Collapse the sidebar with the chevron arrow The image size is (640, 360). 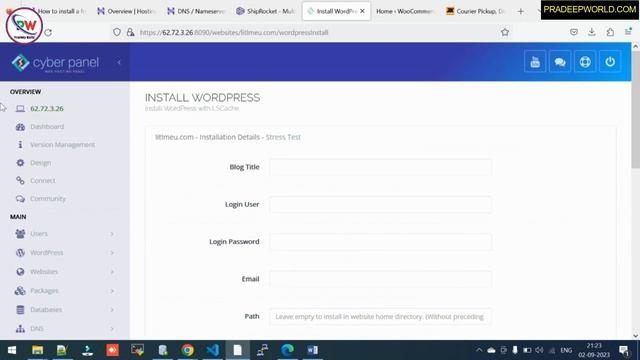pos(119,62)
